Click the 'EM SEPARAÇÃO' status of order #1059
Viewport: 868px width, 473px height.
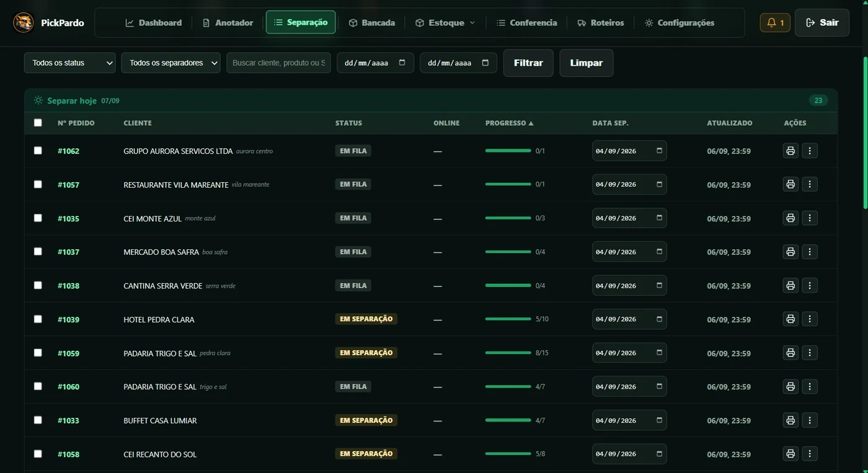[x=366, y=353]
